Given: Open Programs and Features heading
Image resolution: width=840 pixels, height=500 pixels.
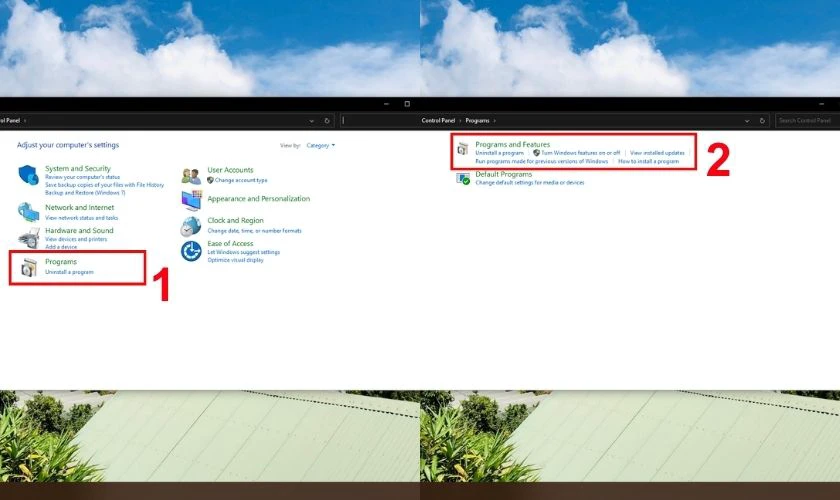Looking at the screenshot, I should click(513, 144).
